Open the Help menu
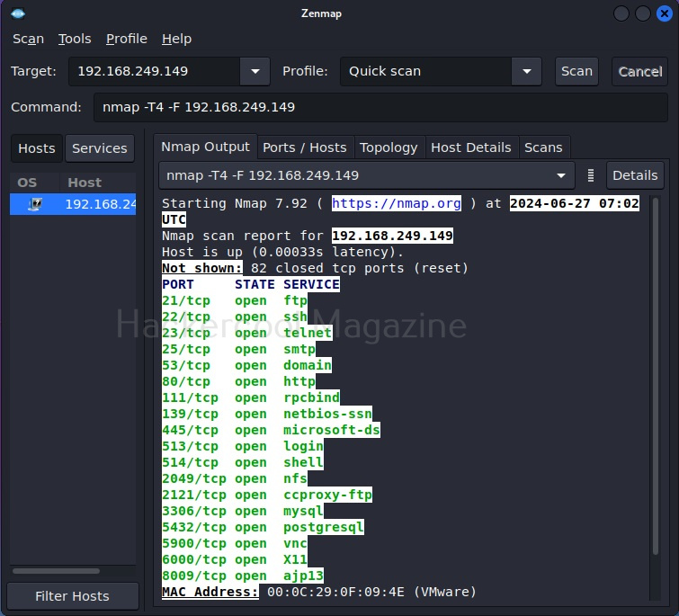 [176, 39]
